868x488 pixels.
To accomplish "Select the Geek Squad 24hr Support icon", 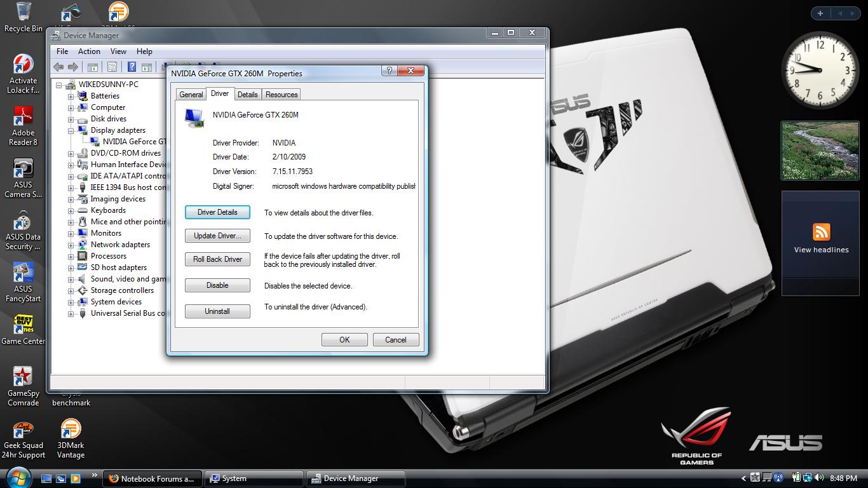I will pyautogui.click(x=24, y=439).
